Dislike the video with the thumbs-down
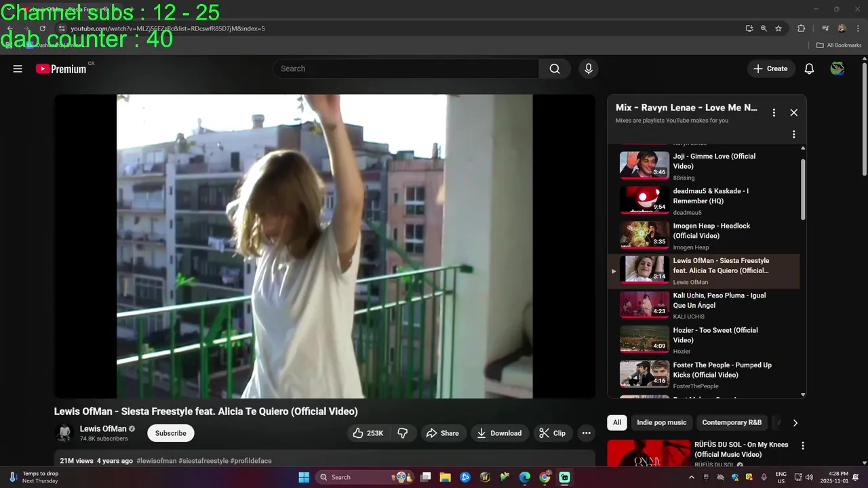The image size is (868, 488). pyautogui.click(x=403, y=433)
